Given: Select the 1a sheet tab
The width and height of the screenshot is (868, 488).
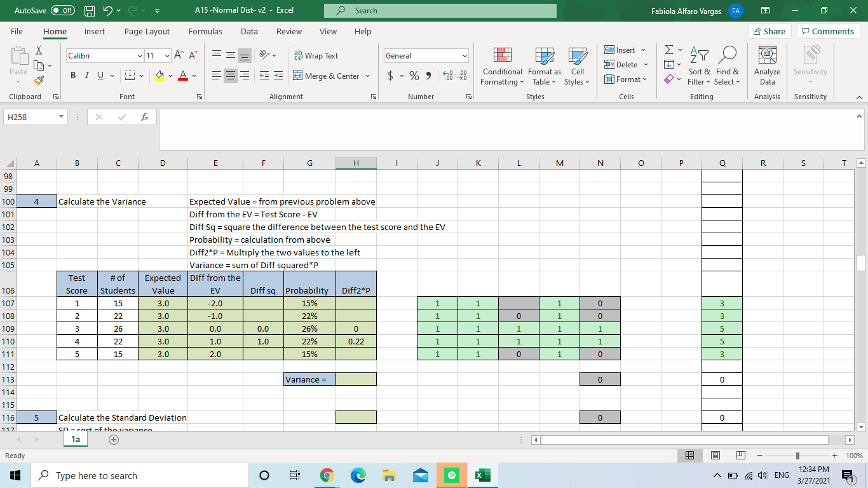Looking at the screenshot, I should [x=76, y=438].
